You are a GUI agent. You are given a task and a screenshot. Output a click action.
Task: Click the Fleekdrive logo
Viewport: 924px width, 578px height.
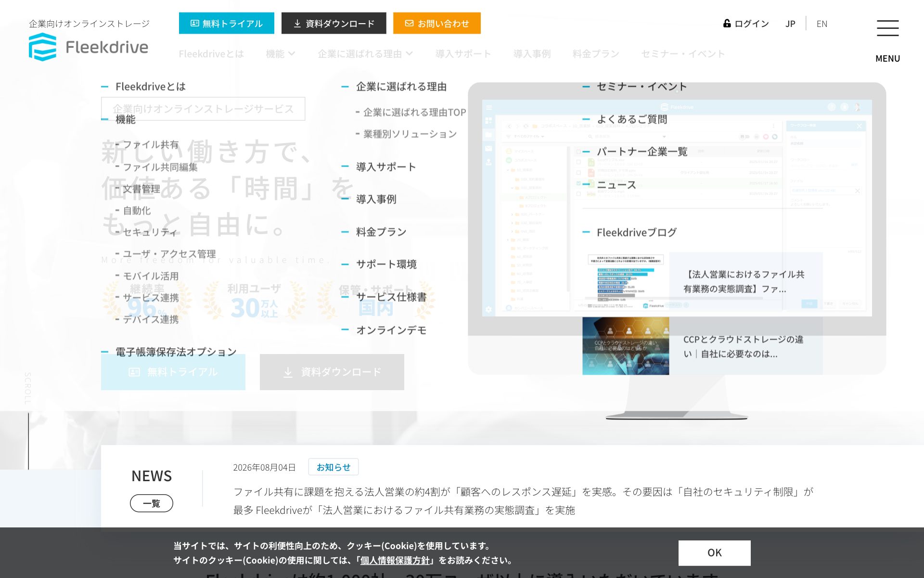tap(89, 47)
